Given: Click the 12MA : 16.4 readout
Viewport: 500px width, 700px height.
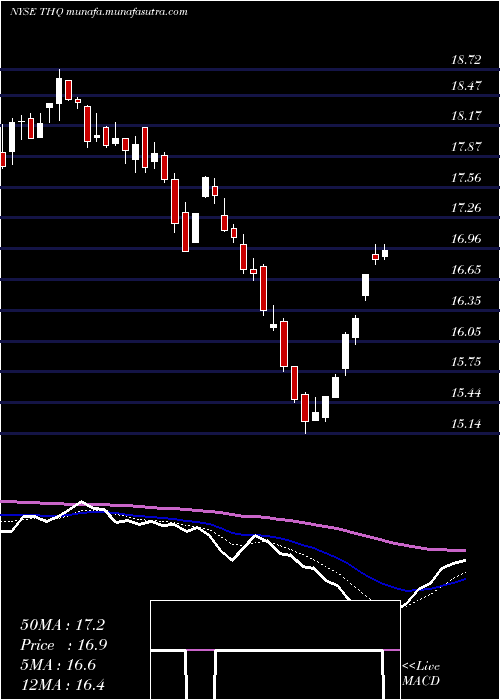Looking at the screenshot, I should 62,684.
